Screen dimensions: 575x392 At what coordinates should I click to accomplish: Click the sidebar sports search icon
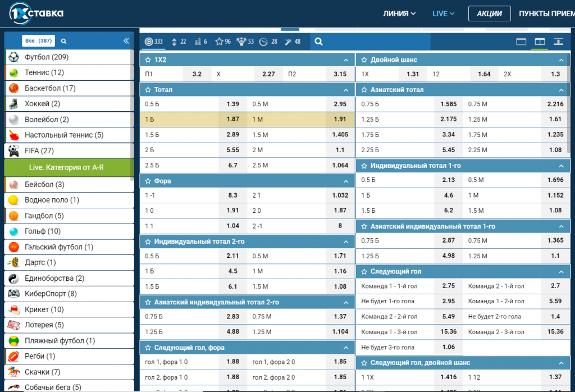(63, 41)
